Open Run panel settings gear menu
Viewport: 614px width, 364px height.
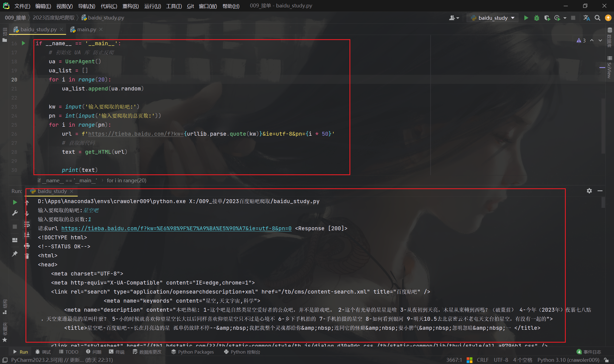point(589,191)
